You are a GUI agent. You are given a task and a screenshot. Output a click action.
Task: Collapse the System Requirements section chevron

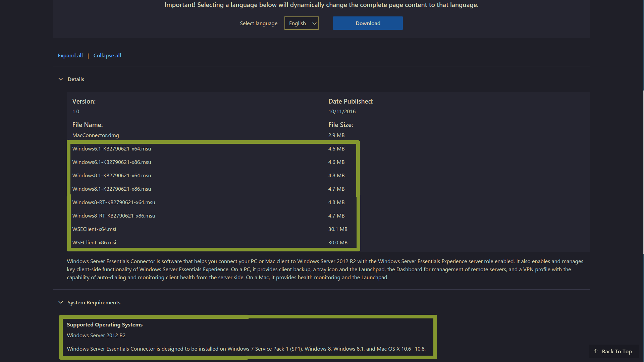(x=61, y=302)
